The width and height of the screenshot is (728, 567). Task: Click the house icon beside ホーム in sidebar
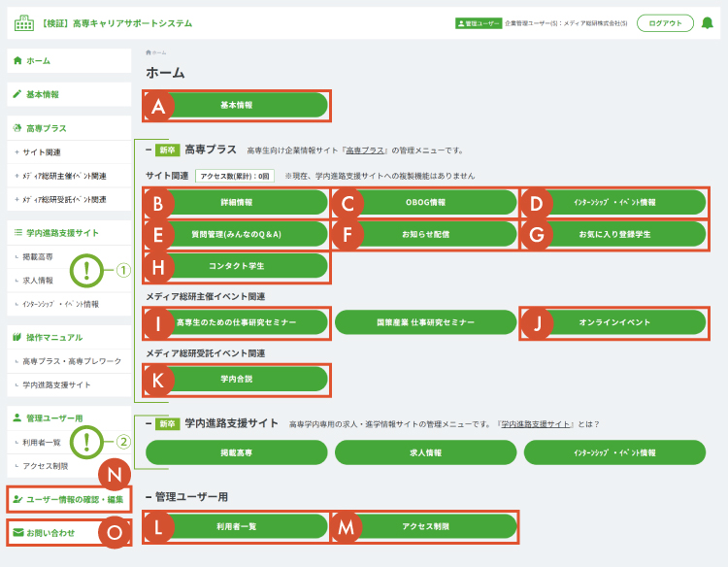pos(17,60)
